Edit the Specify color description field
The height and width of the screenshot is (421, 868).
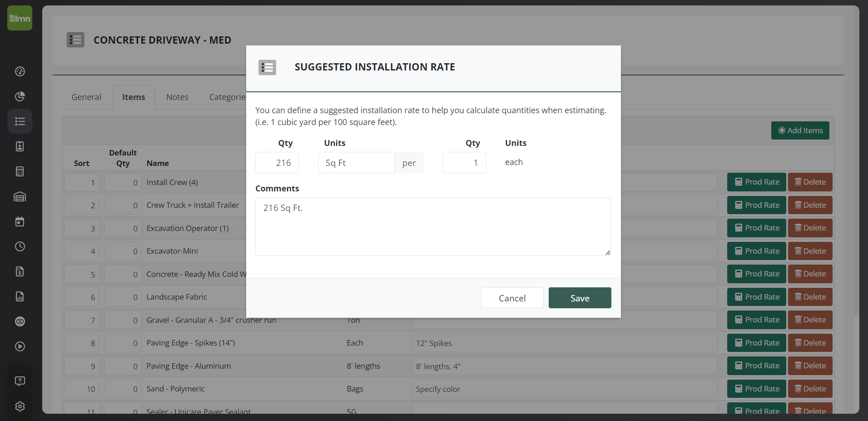point(565,389)
